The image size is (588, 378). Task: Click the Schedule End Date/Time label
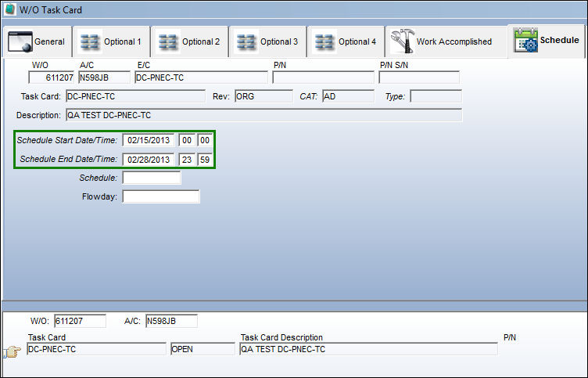click(69, 159)
